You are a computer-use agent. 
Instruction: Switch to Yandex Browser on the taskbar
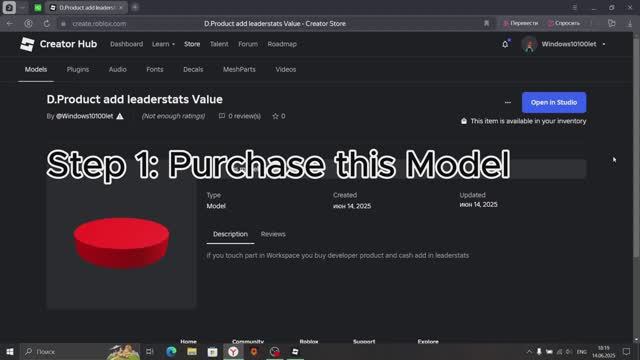[x=233, y=351]
